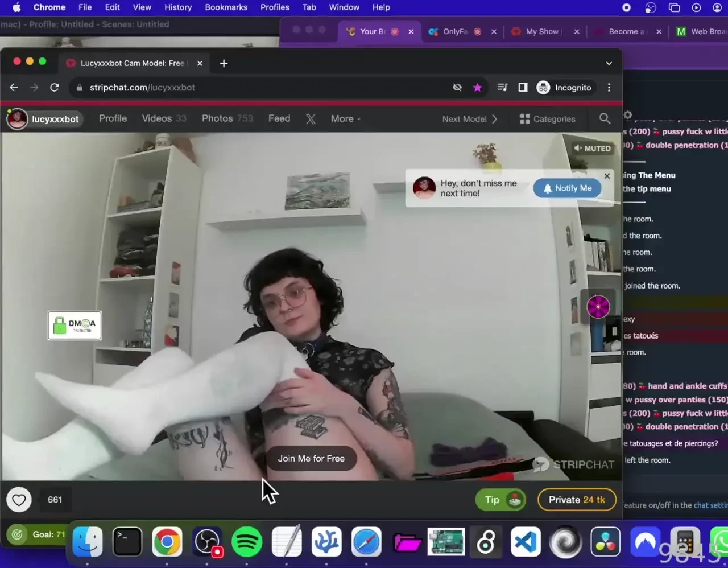This screenshot has height=568, width=728.
Task: Toggle the Chrome side panel icon
Action: point(523,87)
